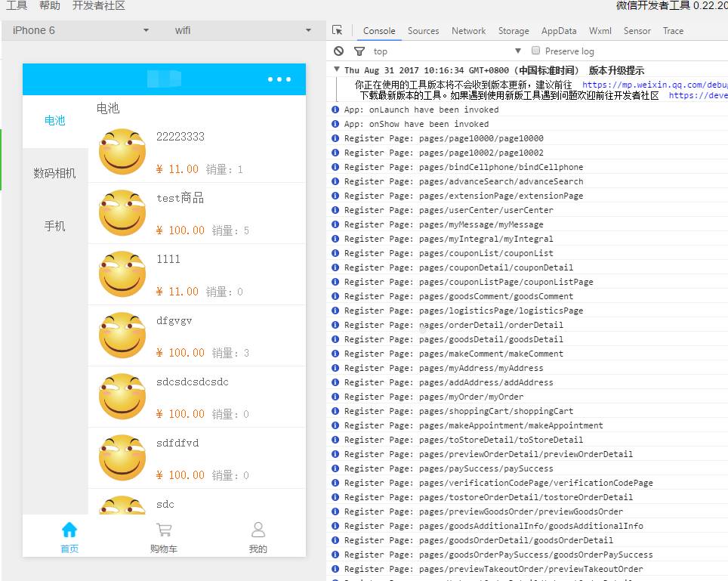Open the 帮助 menu
This screenshot has height=581, width=728.
tap(50, 6)
